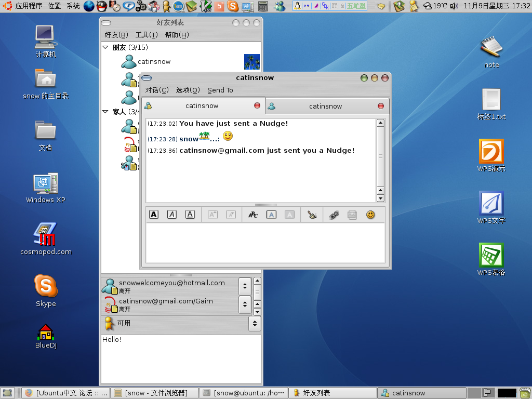532x399 pixels.
Task: Click the 五笔型 input method indicator
Action: coord(356,6)
